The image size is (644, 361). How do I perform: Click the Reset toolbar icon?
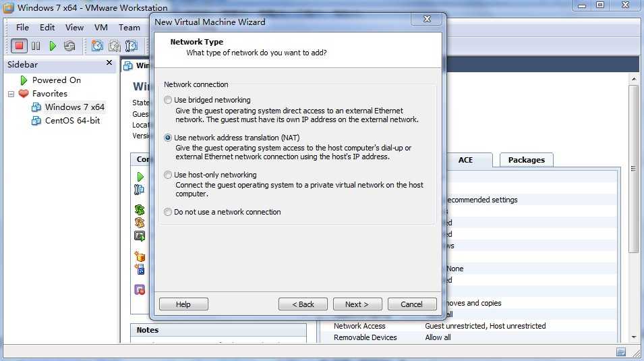(x=69, y=46)
